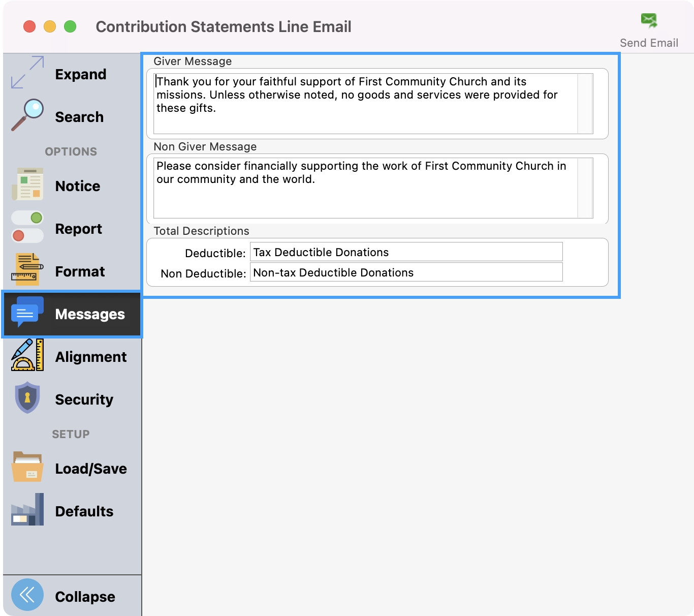
Task: Select the Defaults factory icon
Action: 27,510
